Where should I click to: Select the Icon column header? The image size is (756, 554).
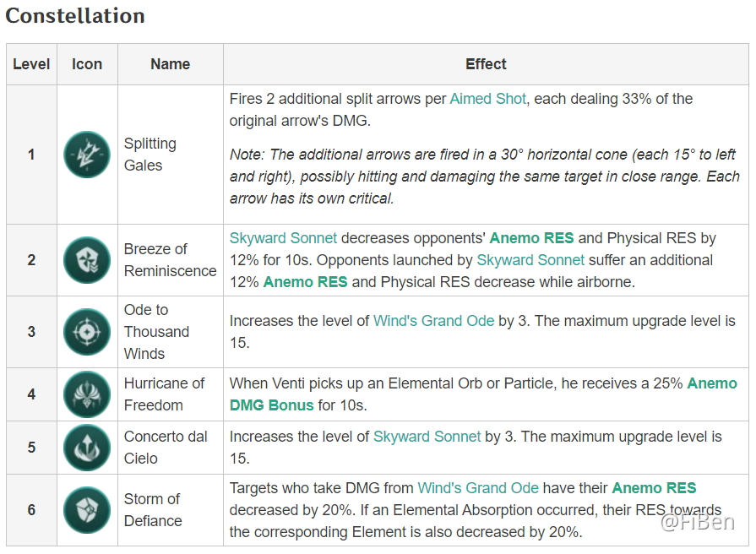tap(87, 64)
